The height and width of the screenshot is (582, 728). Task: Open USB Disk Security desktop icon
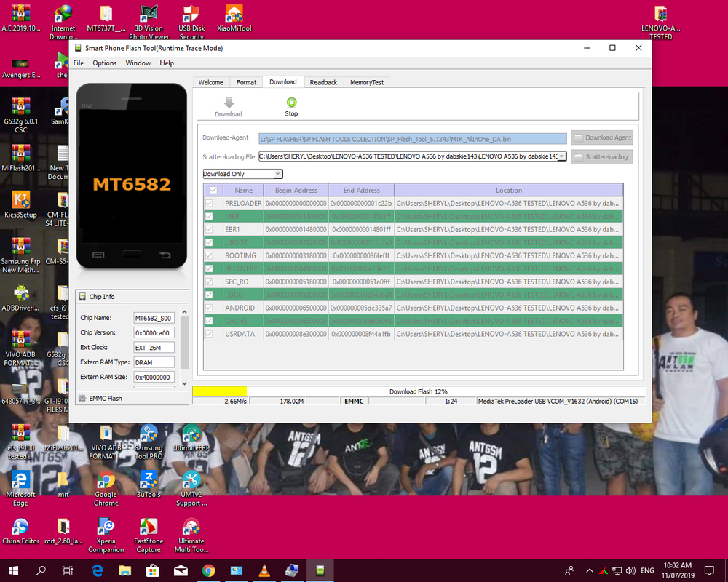191,22
